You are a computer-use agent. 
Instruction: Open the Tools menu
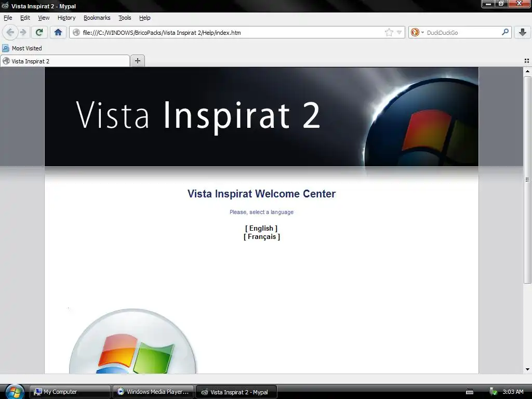pyautogui.click(x=125, y=18)
